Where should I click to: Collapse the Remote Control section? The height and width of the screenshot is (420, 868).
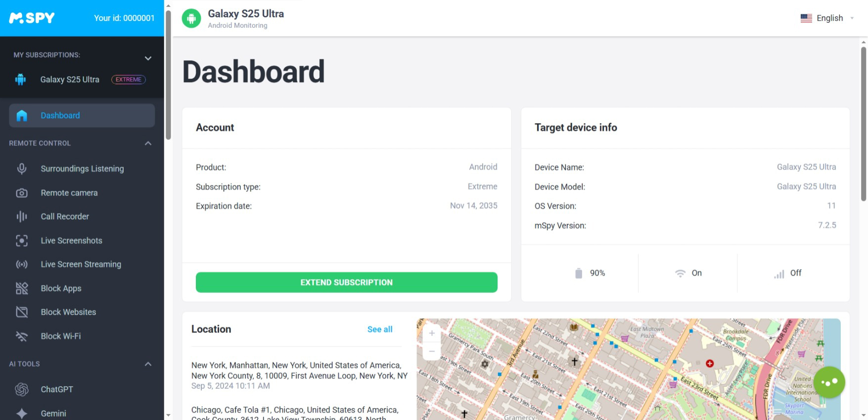tap(148, 143)
